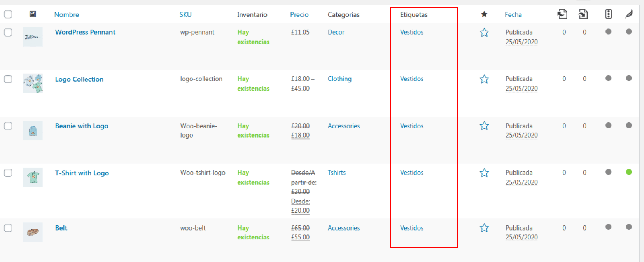Open the Beanie with Logo product

coord(82,126)
